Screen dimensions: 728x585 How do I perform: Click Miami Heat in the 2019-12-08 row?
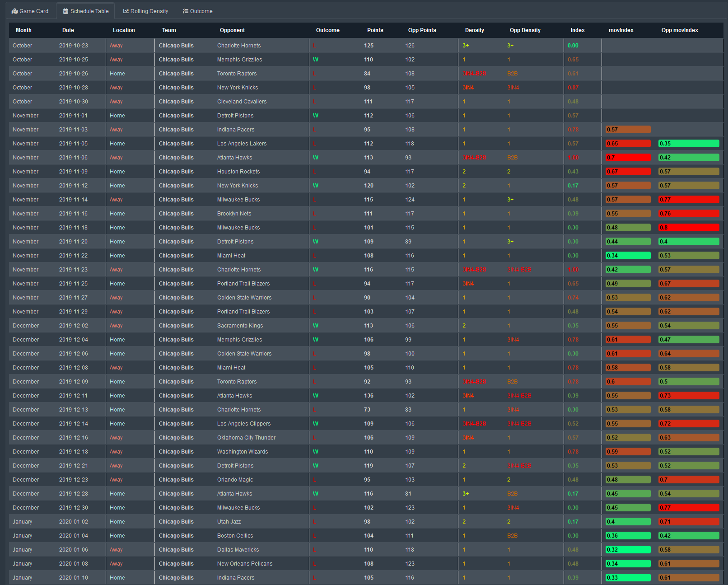231,368
